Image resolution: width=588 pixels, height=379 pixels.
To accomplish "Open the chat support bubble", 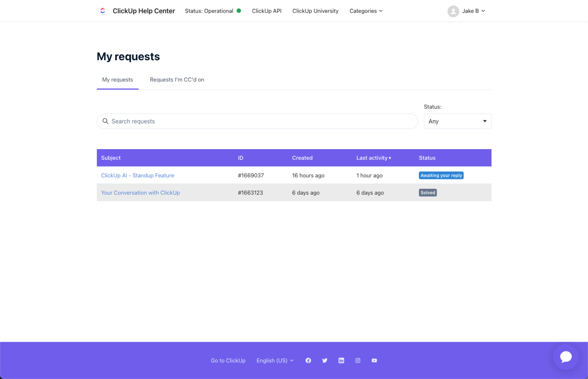I will tap(566, 357).
